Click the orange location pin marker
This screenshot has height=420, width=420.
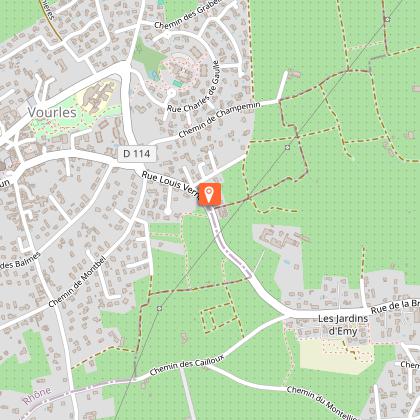tap(209, 194)
